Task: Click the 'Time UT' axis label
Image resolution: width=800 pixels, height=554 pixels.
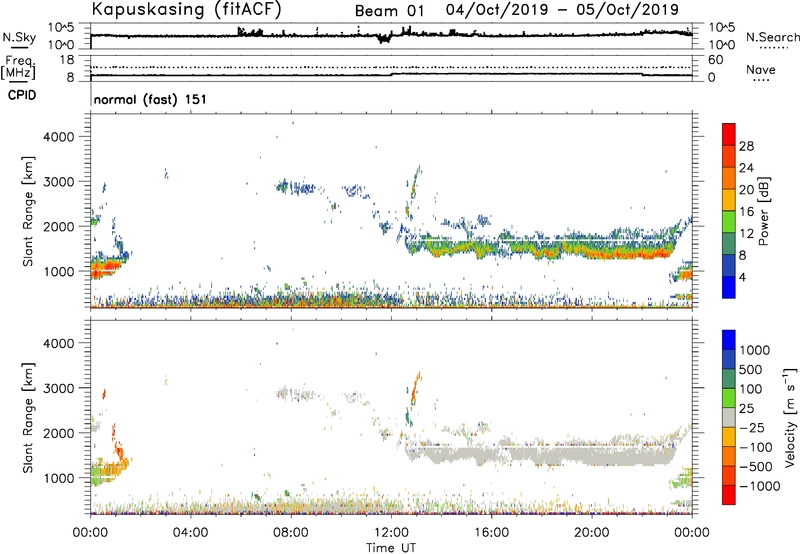Action: [391, 548]
